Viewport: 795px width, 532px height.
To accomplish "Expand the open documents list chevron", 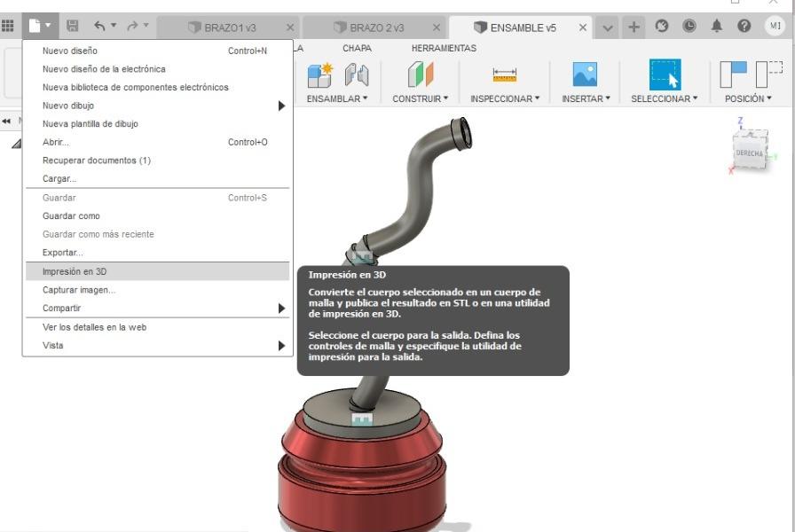I will 608,27.
